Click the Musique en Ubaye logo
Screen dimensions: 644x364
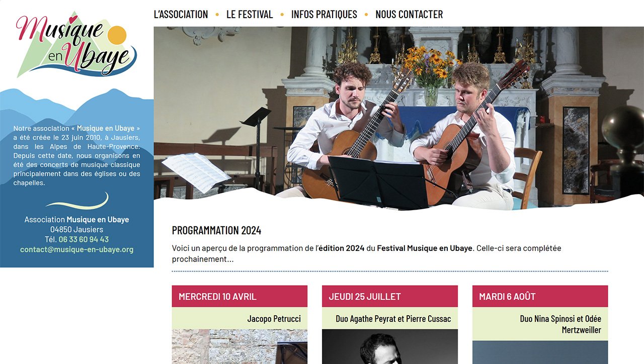click(x=76, y=44)
